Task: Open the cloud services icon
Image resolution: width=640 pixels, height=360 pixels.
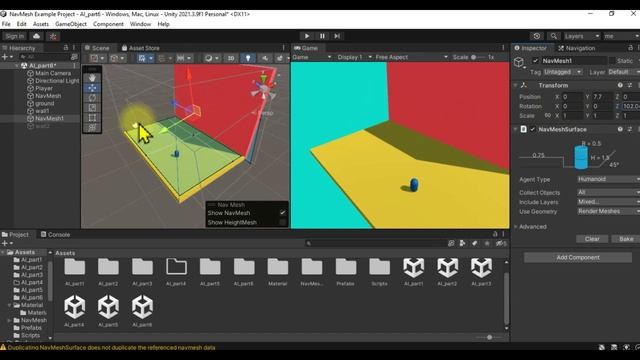Action: click(x=36, y=36)
